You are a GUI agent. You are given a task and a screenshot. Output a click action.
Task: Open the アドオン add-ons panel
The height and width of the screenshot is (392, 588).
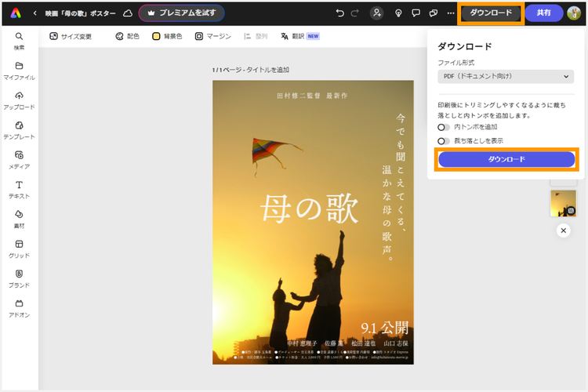(19, 308)
